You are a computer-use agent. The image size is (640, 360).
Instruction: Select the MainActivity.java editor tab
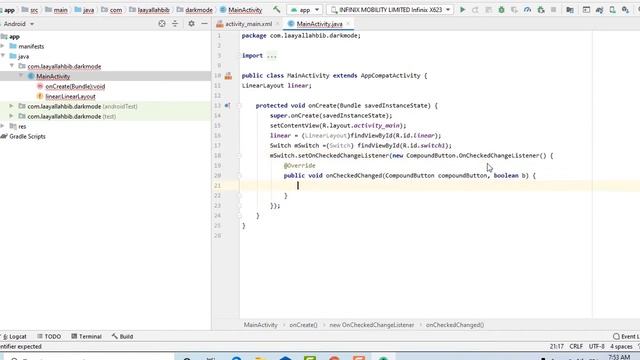[x=320, y=24]
